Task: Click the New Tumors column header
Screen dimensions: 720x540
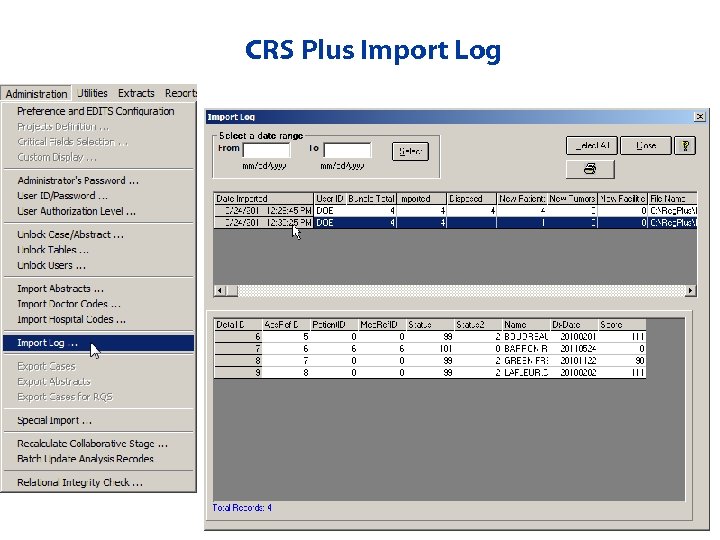Action: pos(572,199)
